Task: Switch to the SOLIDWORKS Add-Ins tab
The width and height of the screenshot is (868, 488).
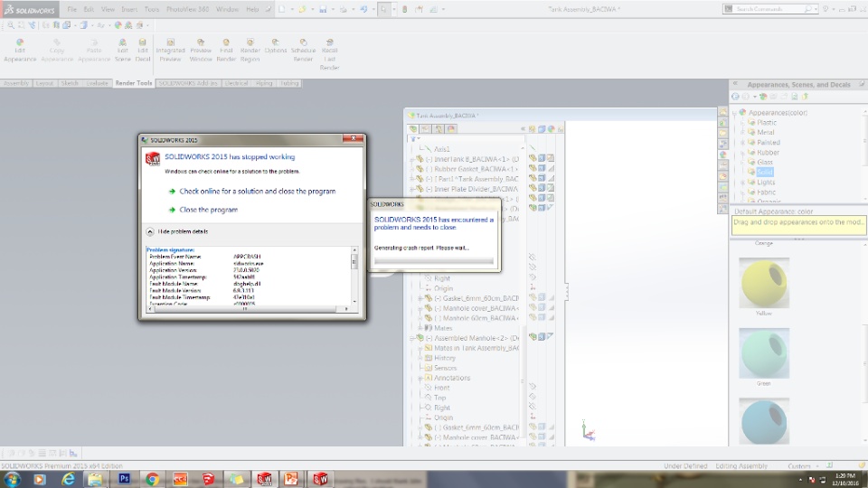Action: point(188,83)
